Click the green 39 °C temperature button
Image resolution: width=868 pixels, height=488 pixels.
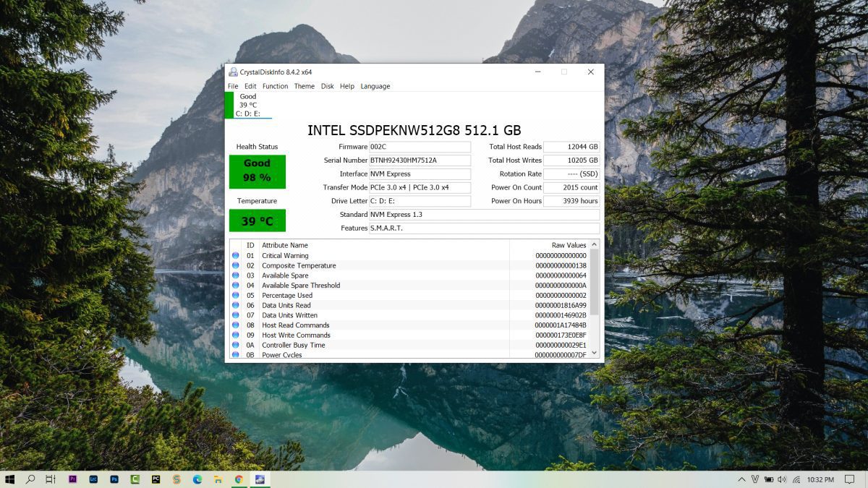click(x=258, y=221)
